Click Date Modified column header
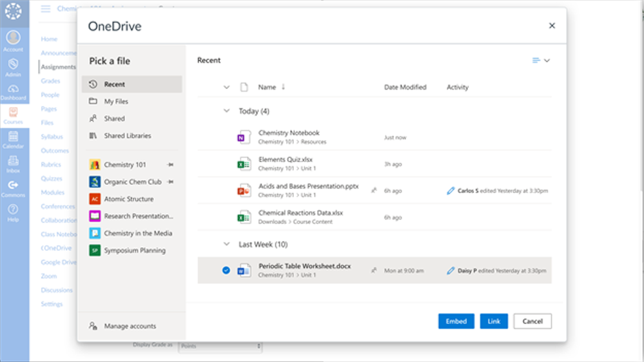The image size is (644, 362). [405, 87]
